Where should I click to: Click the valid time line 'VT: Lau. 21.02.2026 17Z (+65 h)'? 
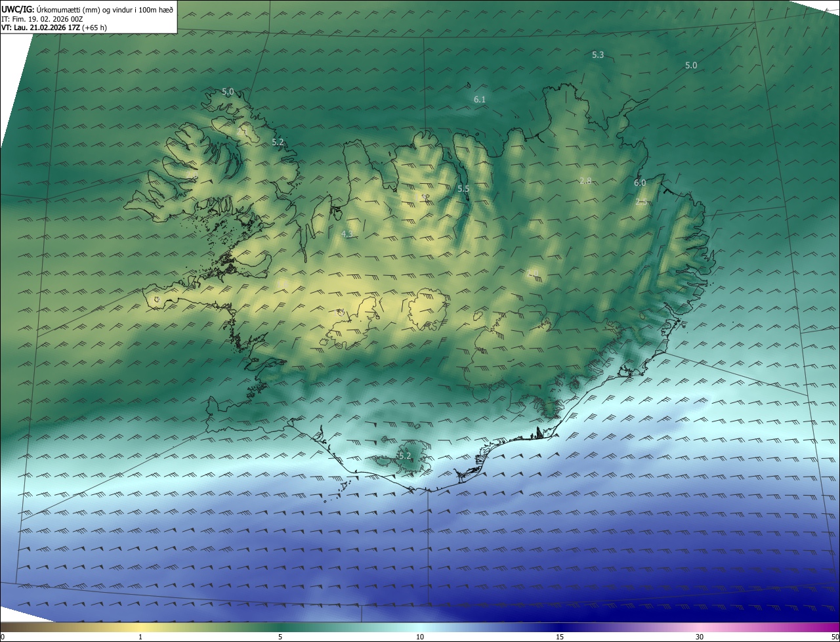pos(54,28)
